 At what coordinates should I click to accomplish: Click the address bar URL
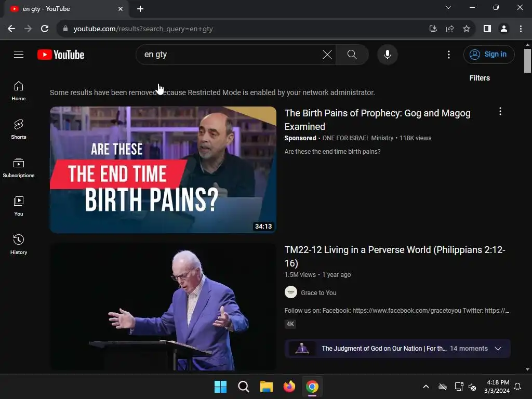143,29
